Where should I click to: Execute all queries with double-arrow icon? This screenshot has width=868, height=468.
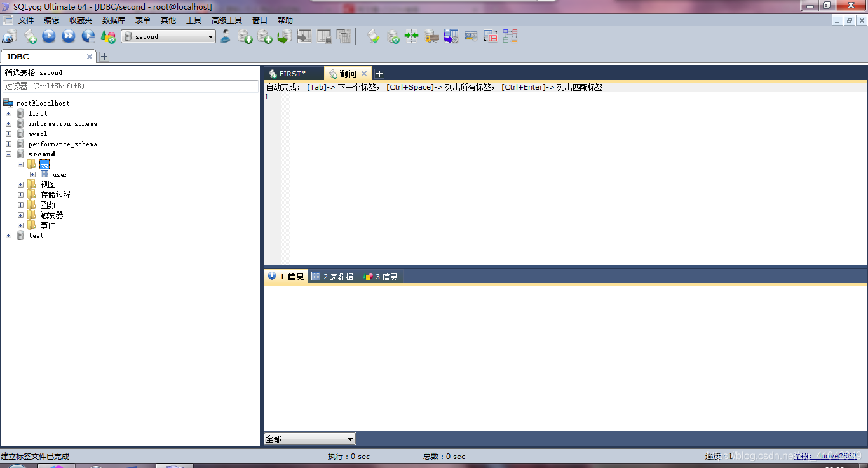tap(69, 36)
